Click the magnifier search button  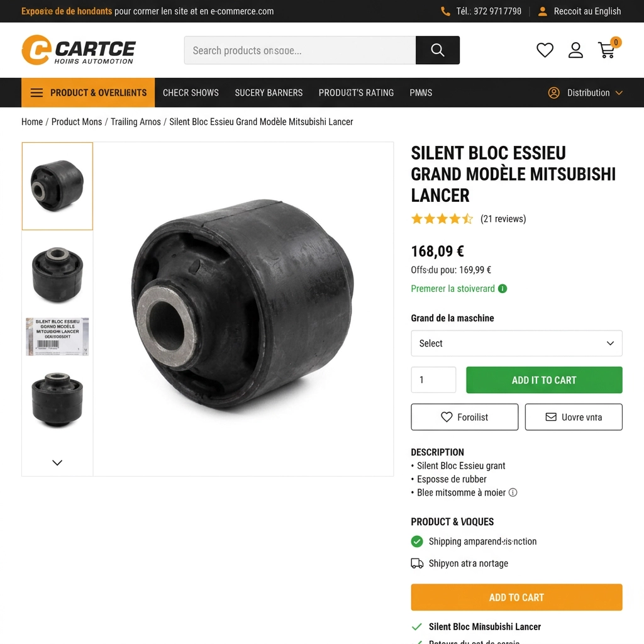(438, 50)
